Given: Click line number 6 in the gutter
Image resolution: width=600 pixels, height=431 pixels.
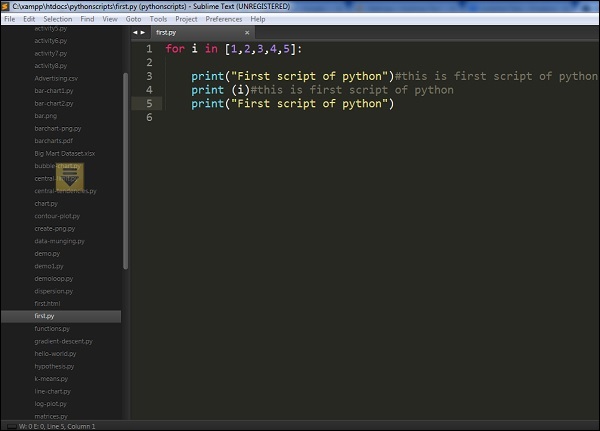Looking at the screenshot, I should coord(149,117).
